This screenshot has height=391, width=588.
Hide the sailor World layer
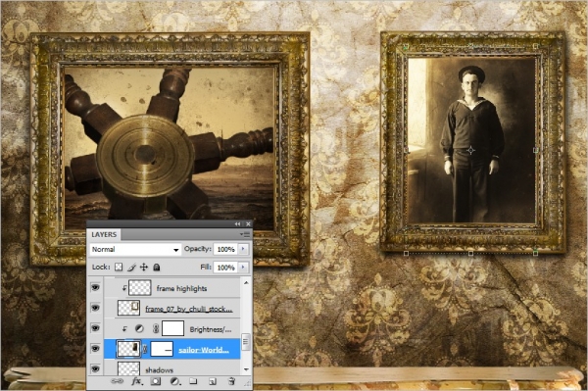point(95,348)
